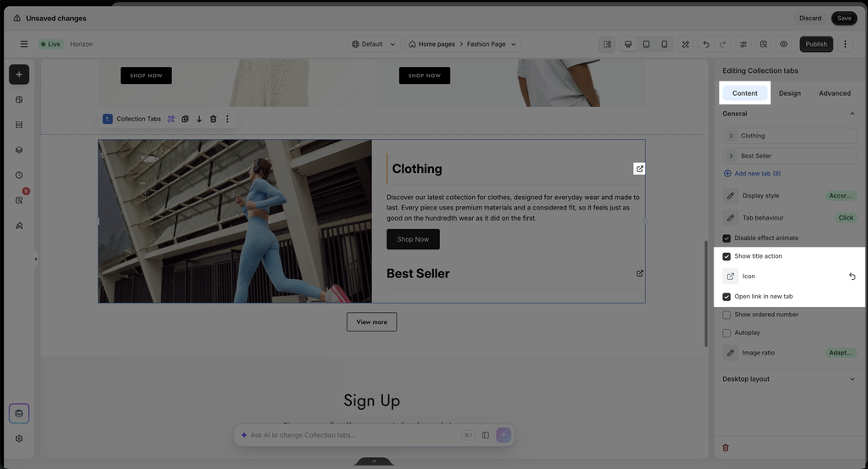Click the magic wand icon in top toolbar
868x469 pixels.
click(685, 44)
